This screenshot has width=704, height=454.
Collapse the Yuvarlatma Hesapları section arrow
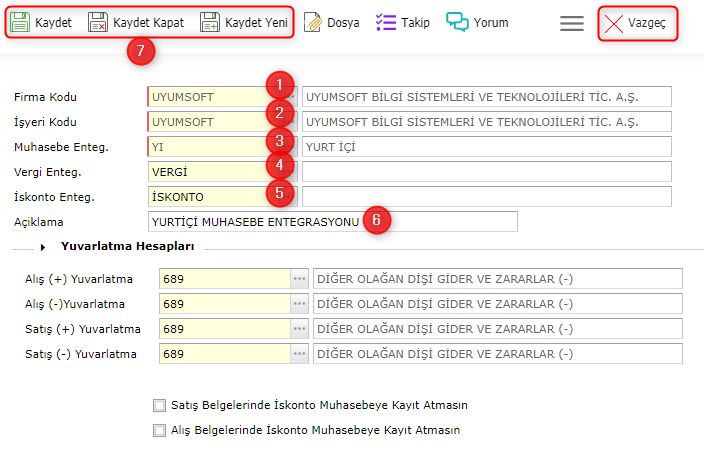(43, 247)
